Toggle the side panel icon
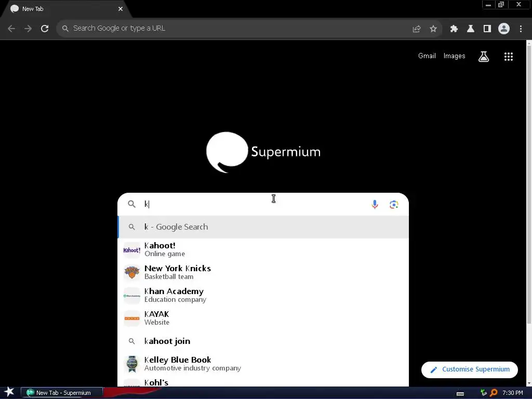 [487, 29]
